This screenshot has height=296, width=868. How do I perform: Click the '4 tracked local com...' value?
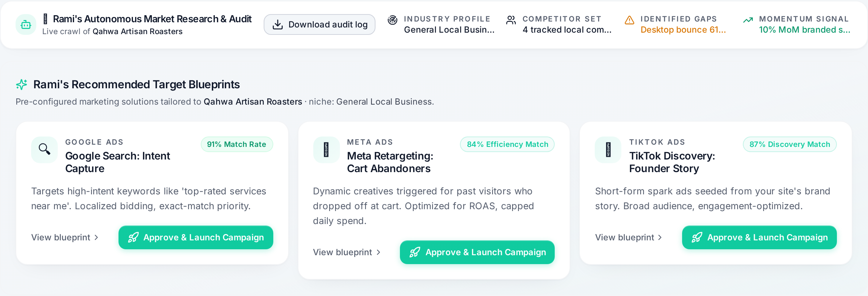[567, 30]
